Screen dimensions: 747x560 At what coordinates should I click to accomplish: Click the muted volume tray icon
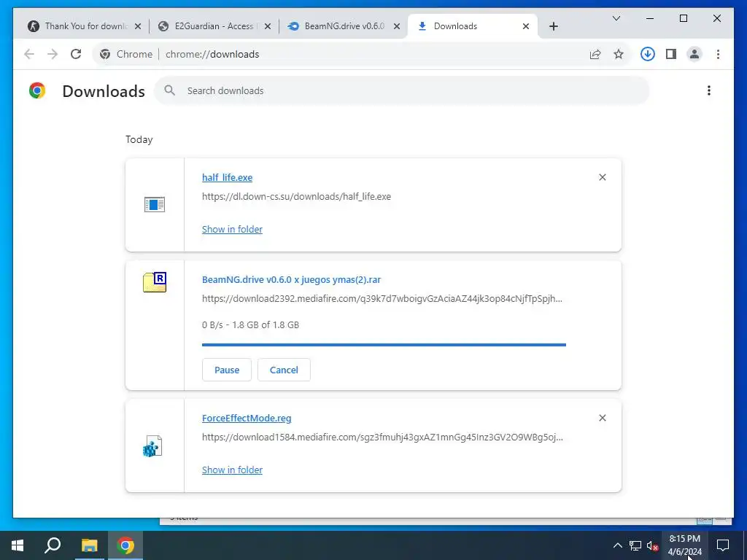(652, 545)
